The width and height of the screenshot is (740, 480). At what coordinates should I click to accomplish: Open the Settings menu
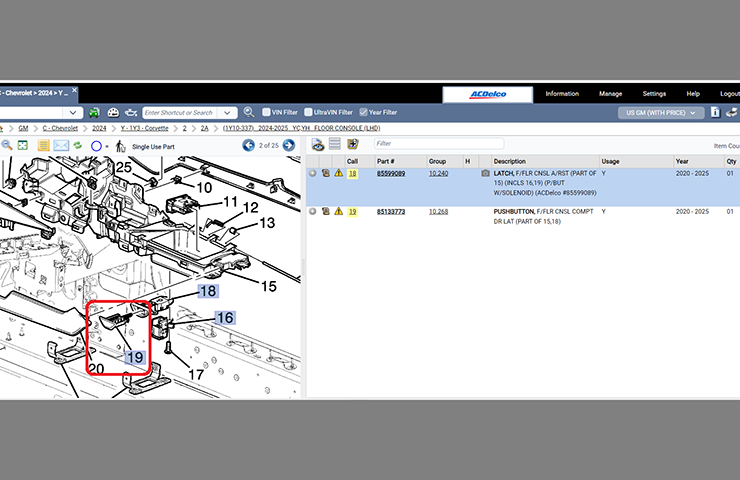tap(654, 94)
